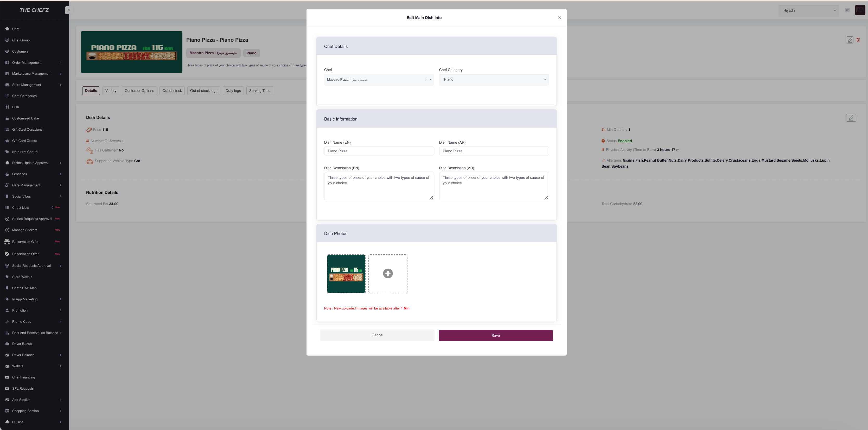Click the Driver Bonus icon
This screenshot has width=868, height=430.
[7, 344]
